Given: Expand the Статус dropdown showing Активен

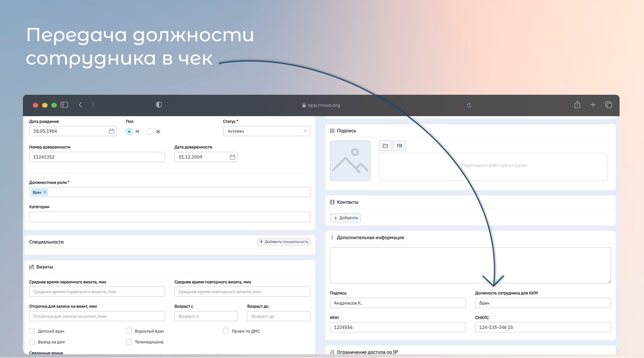Looking at the screenshot, I should click(266, 131).
